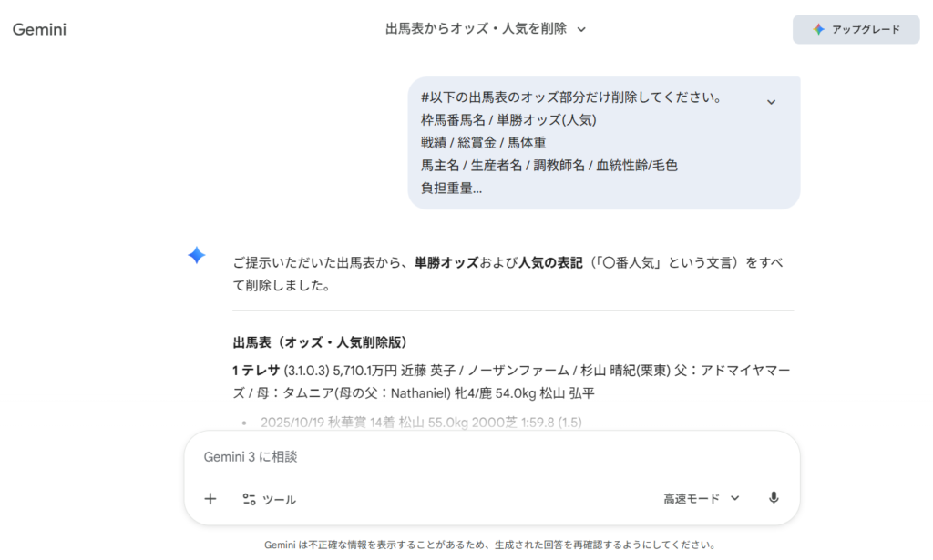The width and height of the screenshot is (933, 560).
Task: Open the conversation title 出馬表からオッズ・人気を削除 menu
Action: click(x=476, y=29)
